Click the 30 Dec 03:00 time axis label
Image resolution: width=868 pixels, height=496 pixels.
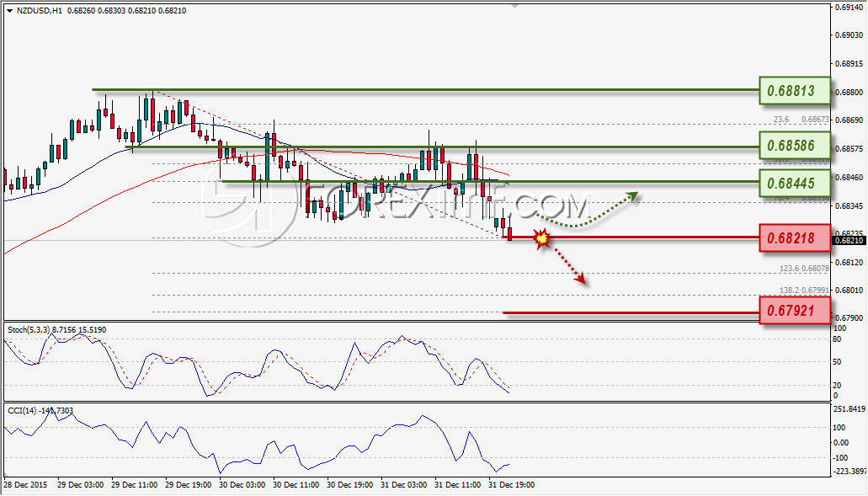pyautogui.click(x=242, y=485)
